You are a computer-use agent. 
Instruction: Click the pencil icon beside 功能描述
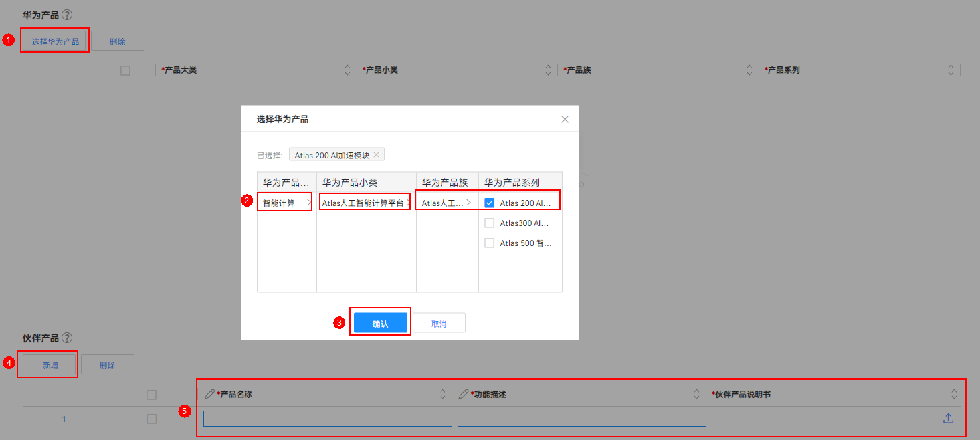(x=463, y=394)
